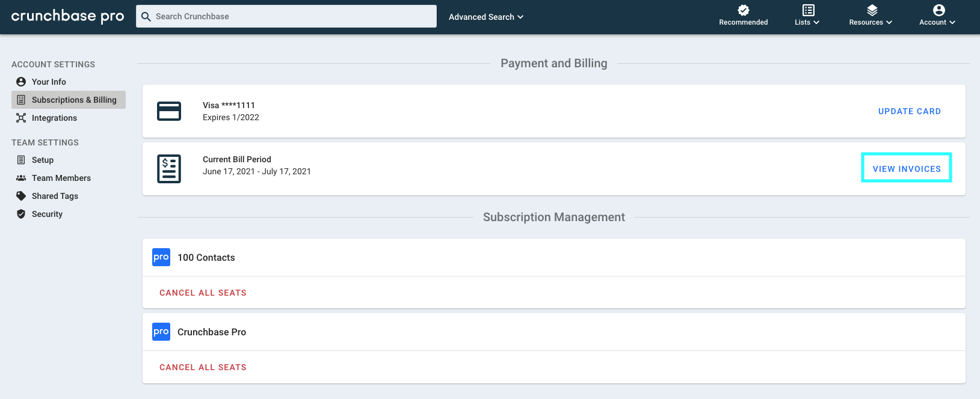Click the Subscription Management heading
The width and height of the screenshot is (980, 399).
[554, 217]
